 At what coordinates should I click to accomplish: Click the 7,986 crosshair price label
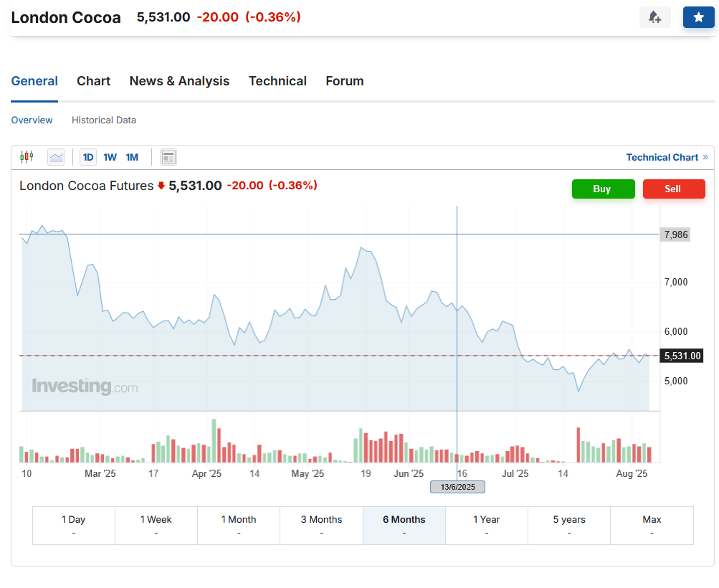coord(675,234)
